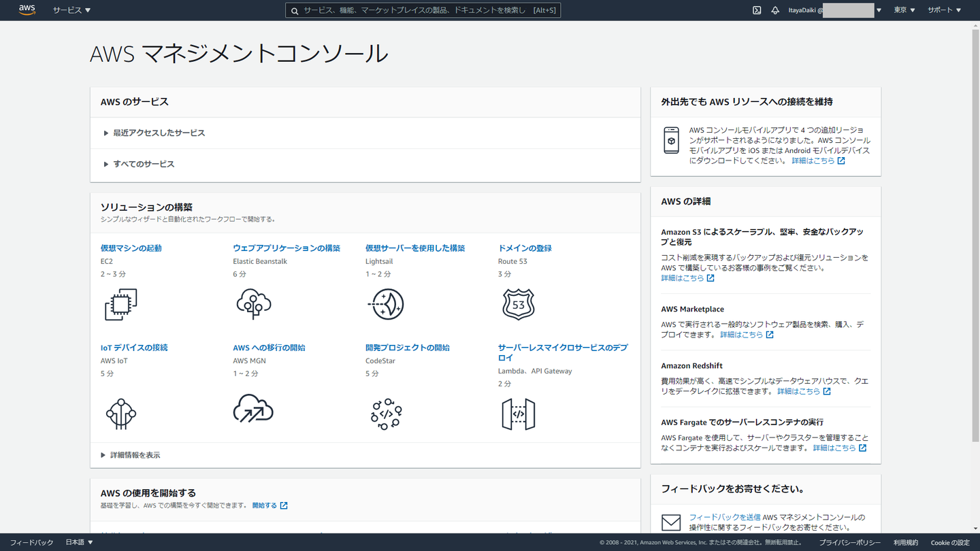Click the 仮想マシンの起動 link

click(x=131, y=248)
